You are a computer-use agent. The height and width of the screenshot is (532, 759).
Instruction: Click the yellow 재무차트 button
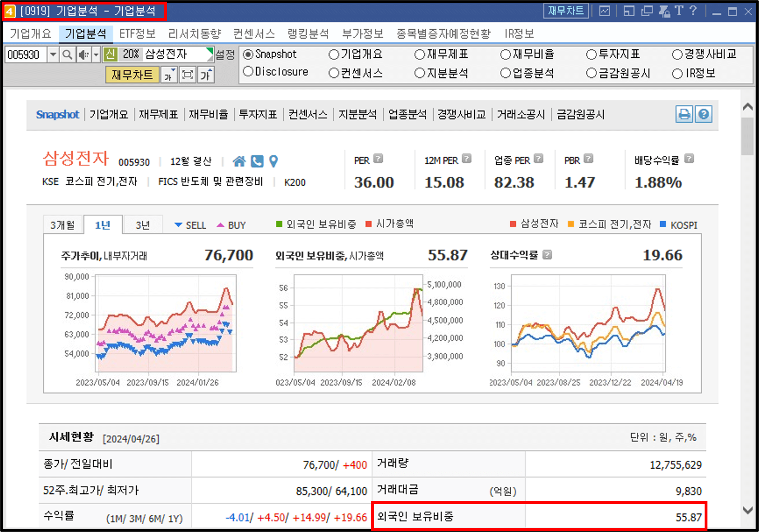[x=132, y=75]
